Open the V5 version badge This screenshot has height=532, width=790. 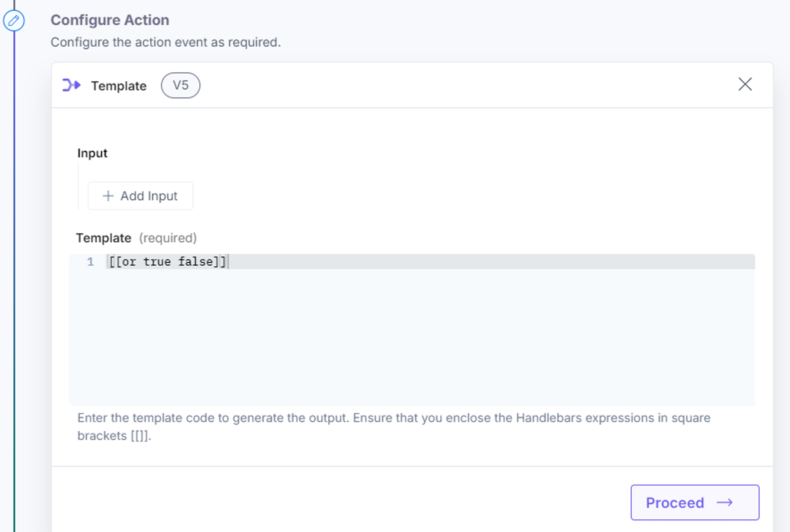pos(181,86)
